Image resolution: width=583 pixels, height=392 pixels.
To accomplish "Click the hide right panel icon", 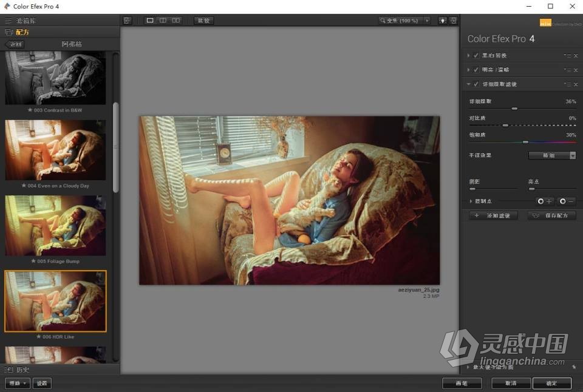I will (453, 21).
